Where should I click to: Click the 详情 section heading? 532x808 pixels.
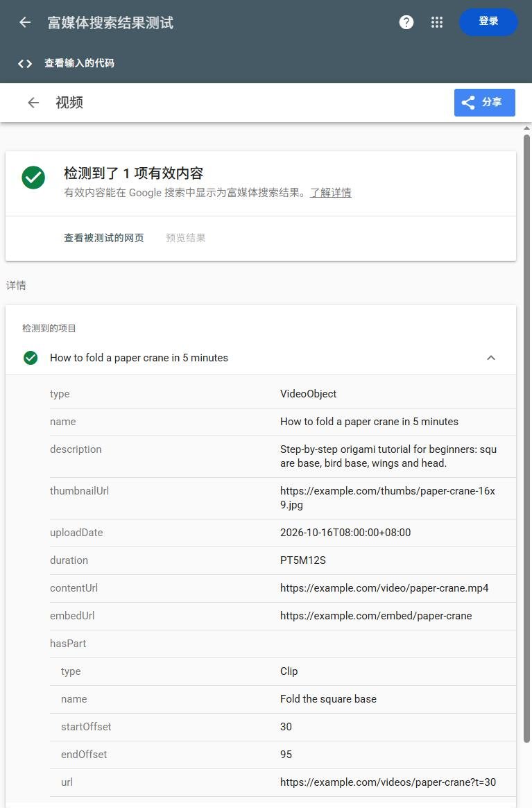16,286
